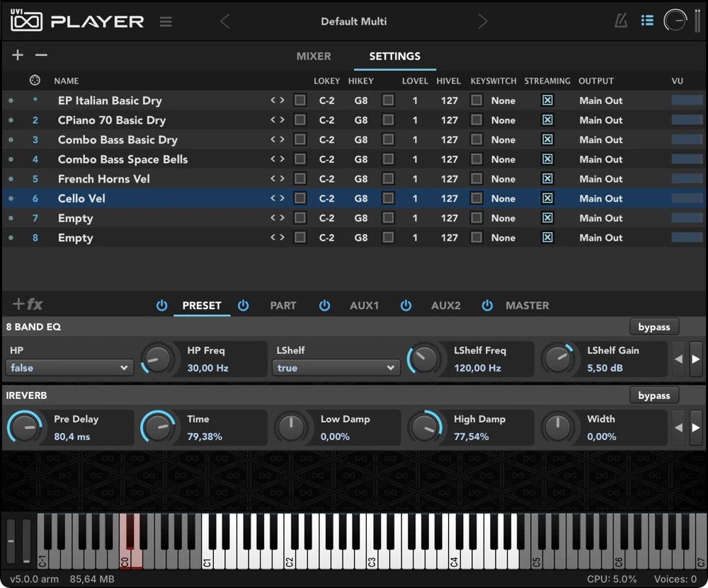Click the MIDI channel icon in header

pyautogui.click(x=35, y=81)
